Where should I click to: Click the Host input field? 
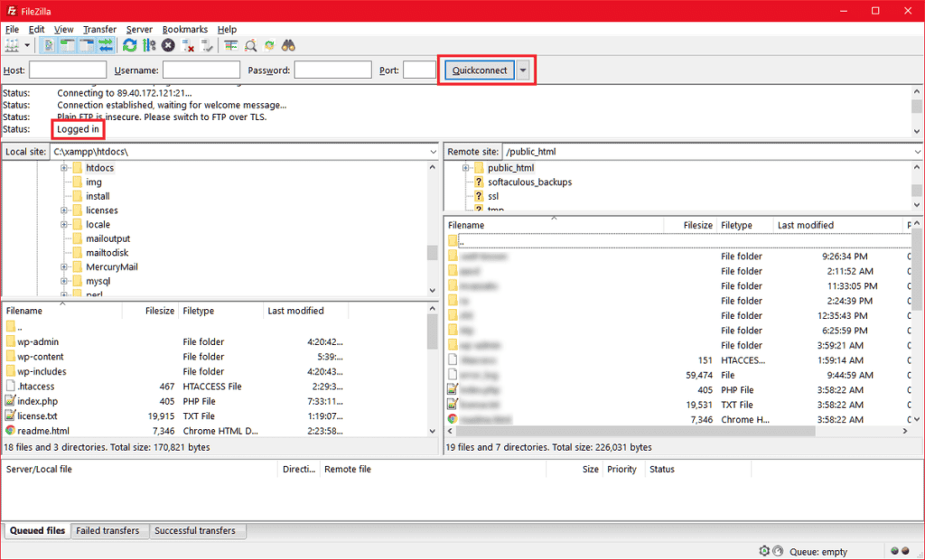tap(68, 69)
